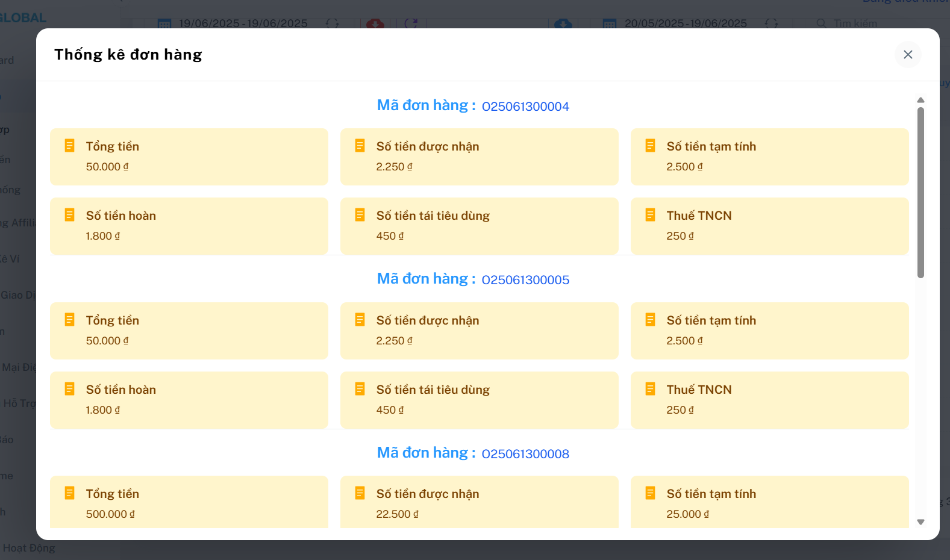Click Số tiền được nhận icon in order 025061300005

pos(360,320)
